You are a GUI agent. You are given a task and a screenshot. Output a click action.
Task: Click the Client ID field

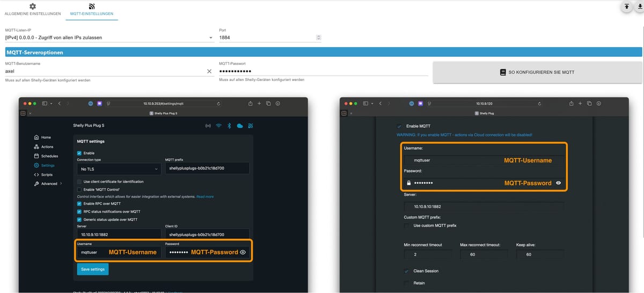click(x=207, y=235)
